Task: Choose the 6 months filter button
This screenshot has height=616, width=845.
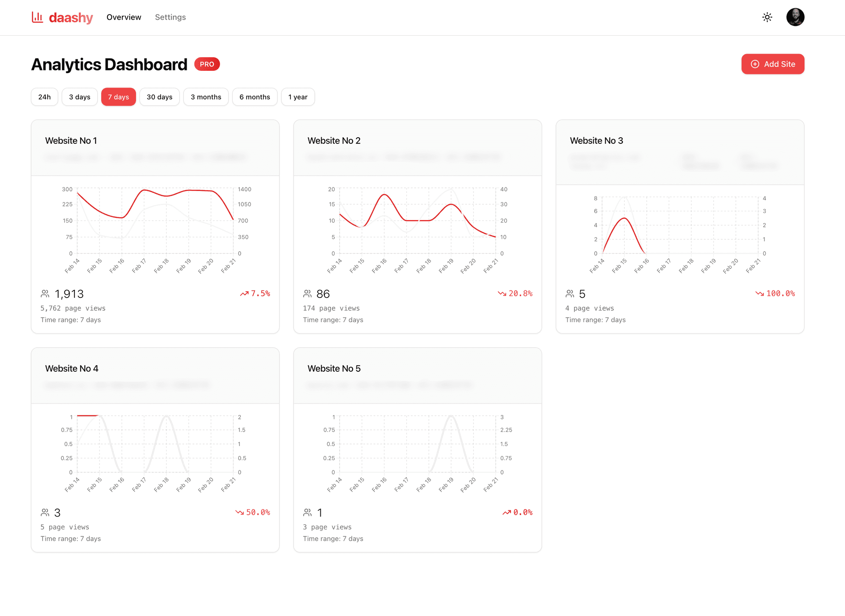Action: 255,97
